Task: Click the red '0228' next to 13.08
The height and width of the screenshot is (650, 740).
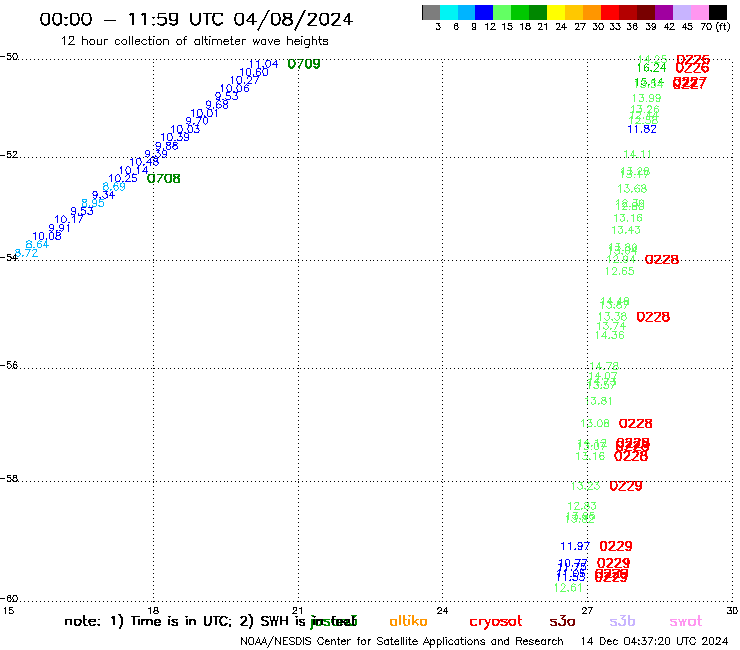Action: (636, 423)
